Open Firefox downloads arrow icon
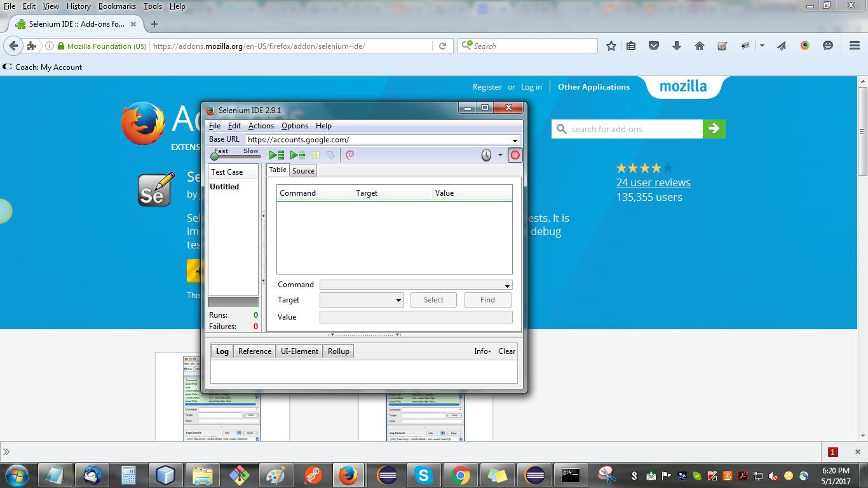This screenshot has height=488, width=868. tap(677, 46)
